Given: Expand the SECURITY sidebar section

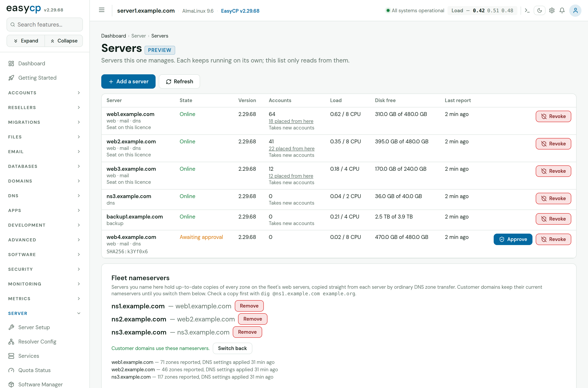Looking at the screenshot, I should [x=45, y=269].
